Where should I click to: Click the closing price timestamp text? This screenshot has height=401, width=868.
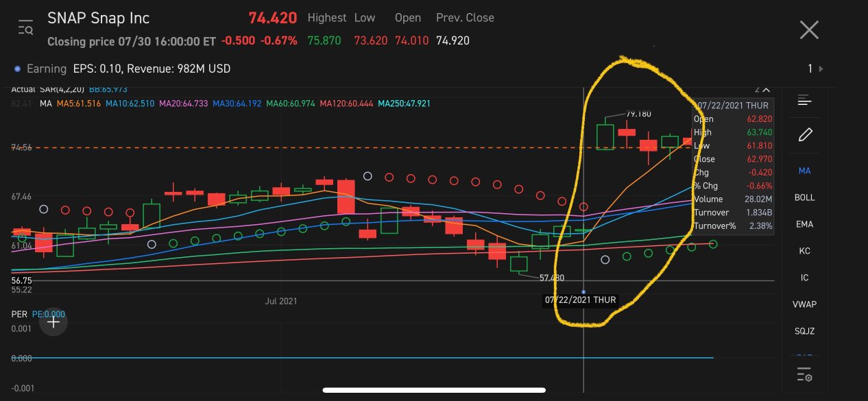click(x=132, y=41)
